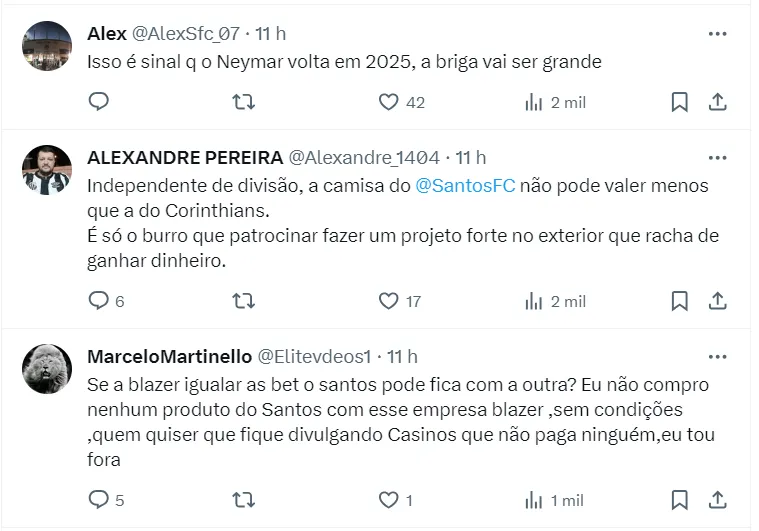Screen dimensions: 759x531
Task: View analytics on Alex's tweet
Action: pyautogui.click(x=534, y=101)
